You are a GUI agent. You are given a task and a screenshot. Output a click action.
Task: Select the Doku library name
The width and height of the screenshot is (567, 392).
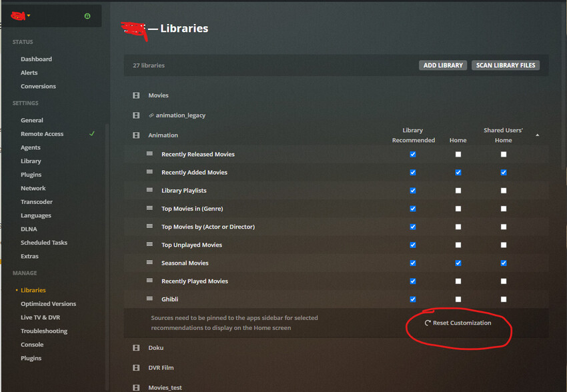click(156, 347)
